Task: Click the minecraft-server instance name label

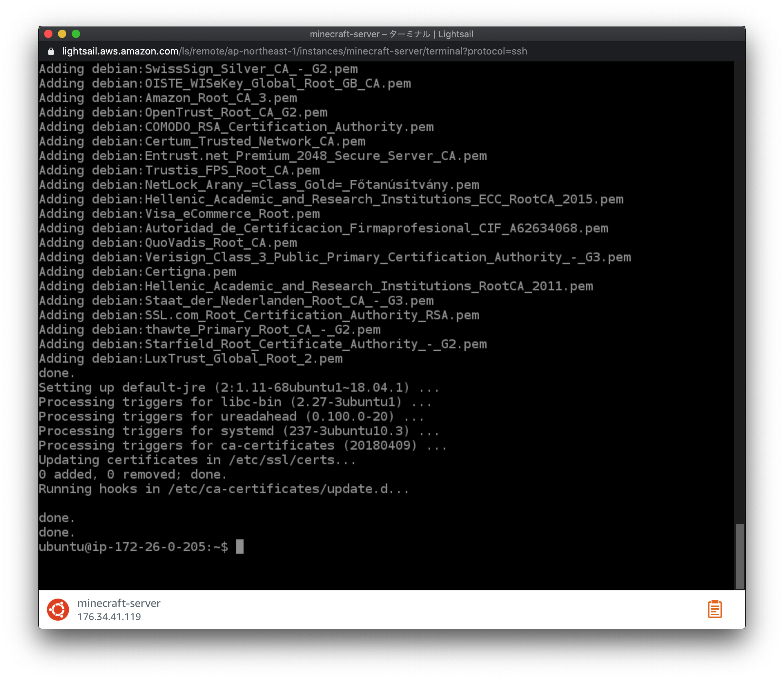Action: coord(119,603)
